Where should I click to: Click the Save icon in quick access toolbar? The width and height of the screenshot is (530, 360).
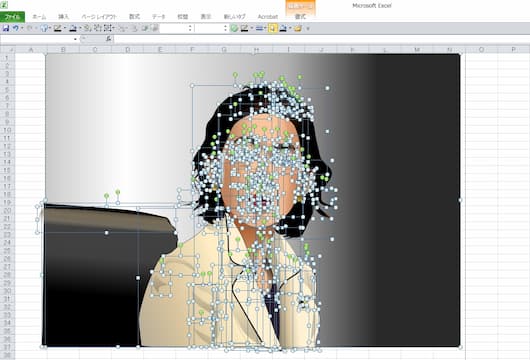(x=6, y=28)
